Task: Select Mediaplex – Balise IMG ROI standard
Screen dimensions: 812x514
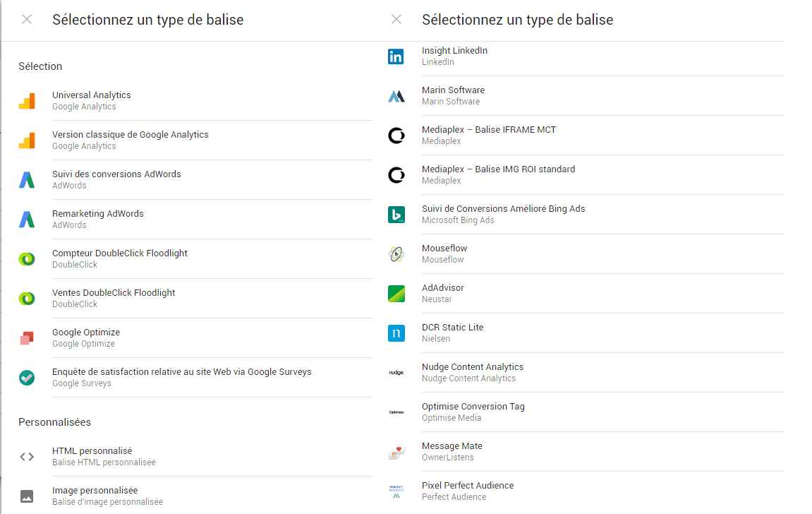Action: pos(586,174)
